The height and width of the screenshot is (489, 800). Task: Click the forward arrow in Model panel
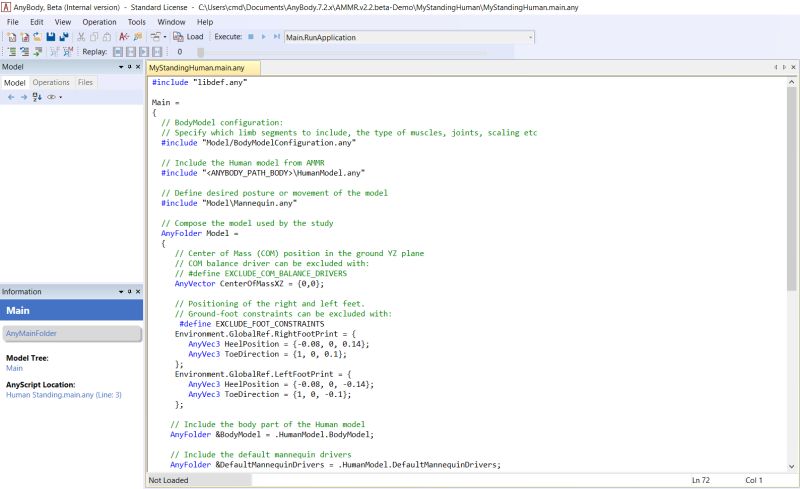[23, 97]
